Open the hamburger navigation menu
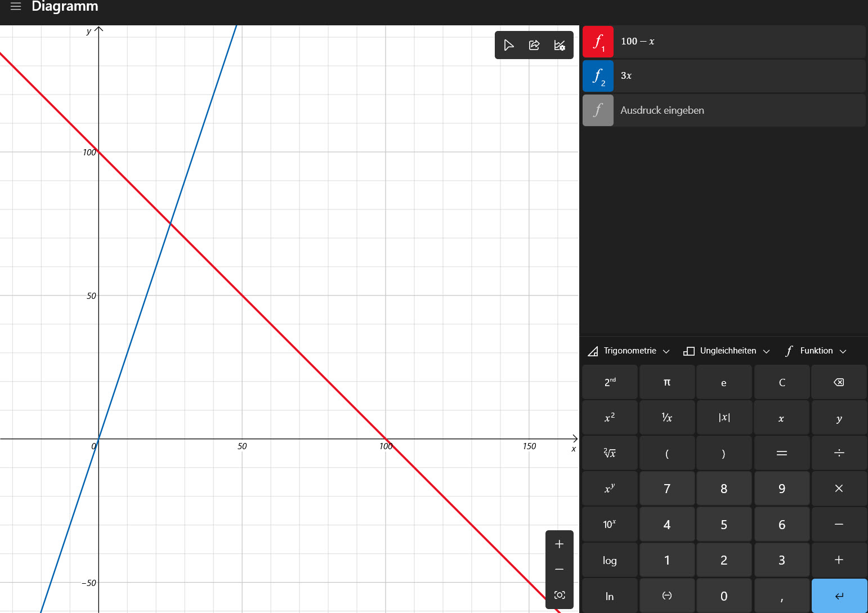The image size is (868, 613). (x=16, y=7)
